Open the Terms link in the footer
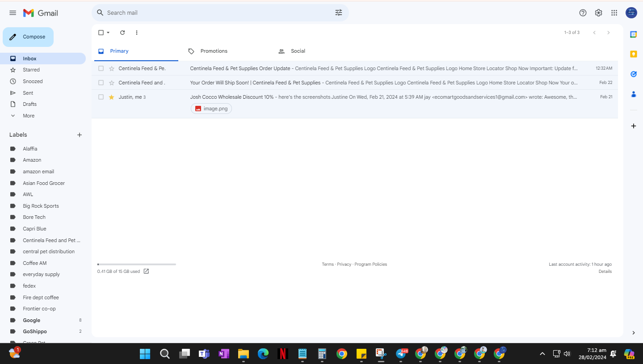The height and width of the screenshot is (364, 643). tap(328, 264)
